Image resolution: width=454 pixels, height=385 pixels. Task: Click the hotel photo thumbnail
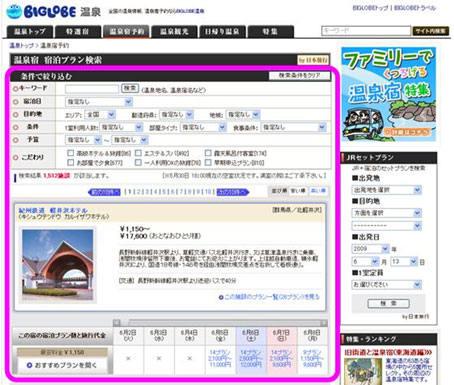coord(58,265)
